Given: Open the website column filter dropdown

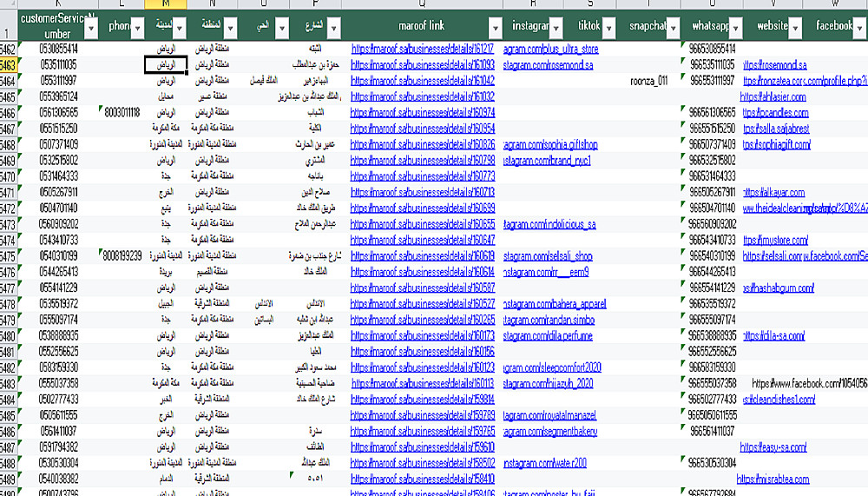Looking at the screenshot, I should tap(795, 28).
